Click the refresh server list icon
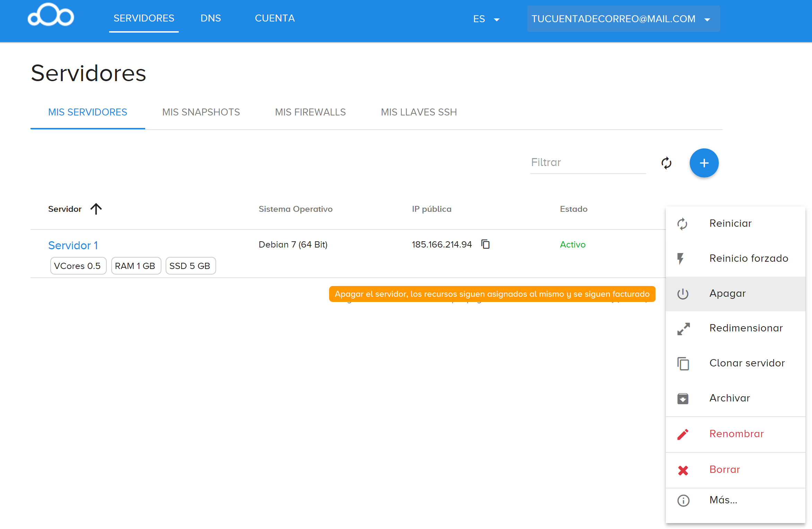 (666, 163)
